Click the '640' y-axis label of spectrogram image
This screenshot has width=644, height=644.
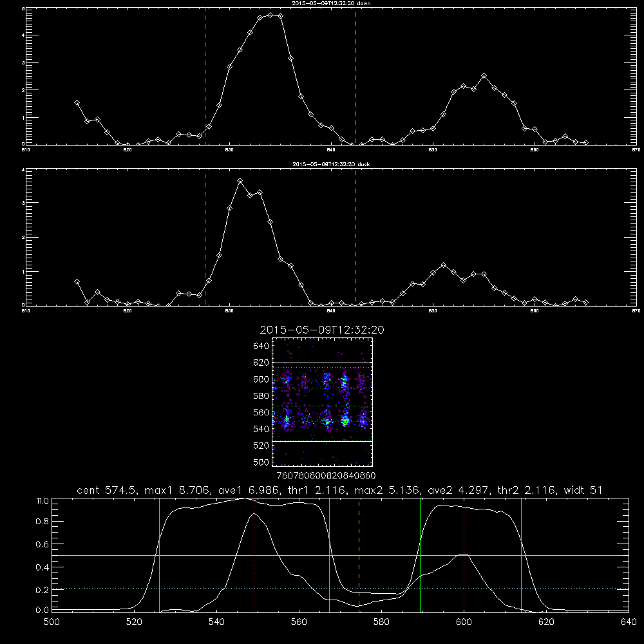[x=261, y=346]
